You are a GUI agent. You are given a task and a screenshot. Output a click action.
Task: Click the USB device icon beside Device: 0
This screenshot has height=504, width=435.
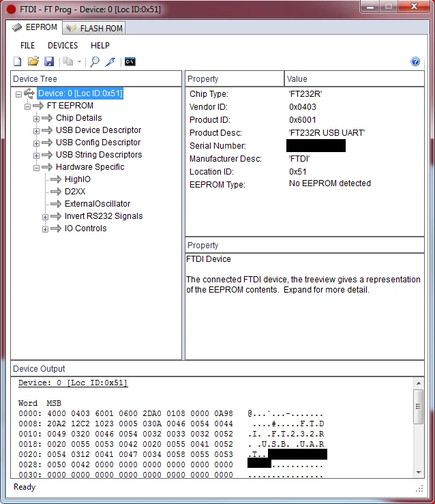(29, 93)
